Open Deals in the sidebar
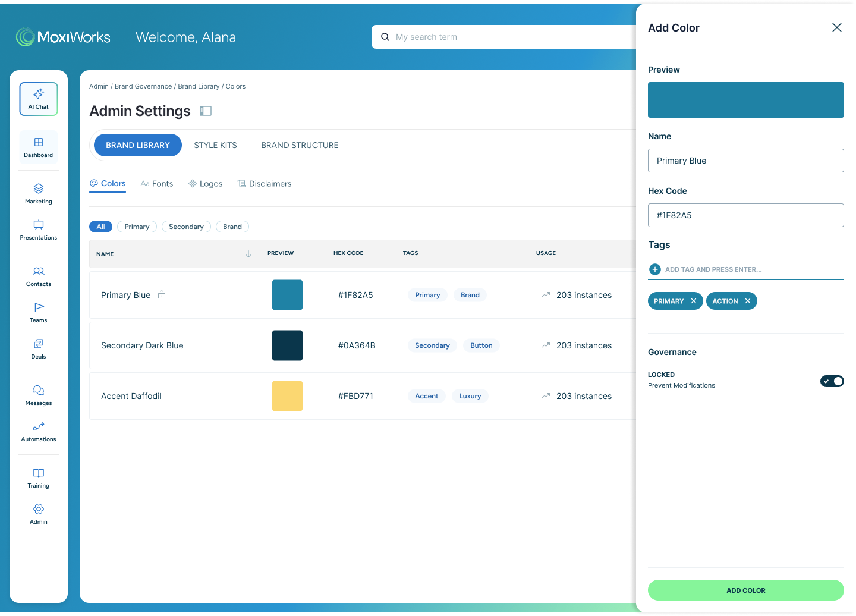This screenshot has width=856, height=616. 39,349
